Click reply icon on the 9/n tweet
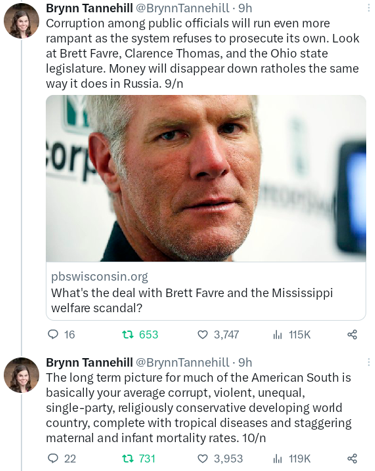Image resolution: width=375 pixels, height=471 pixels. point(53,334)
